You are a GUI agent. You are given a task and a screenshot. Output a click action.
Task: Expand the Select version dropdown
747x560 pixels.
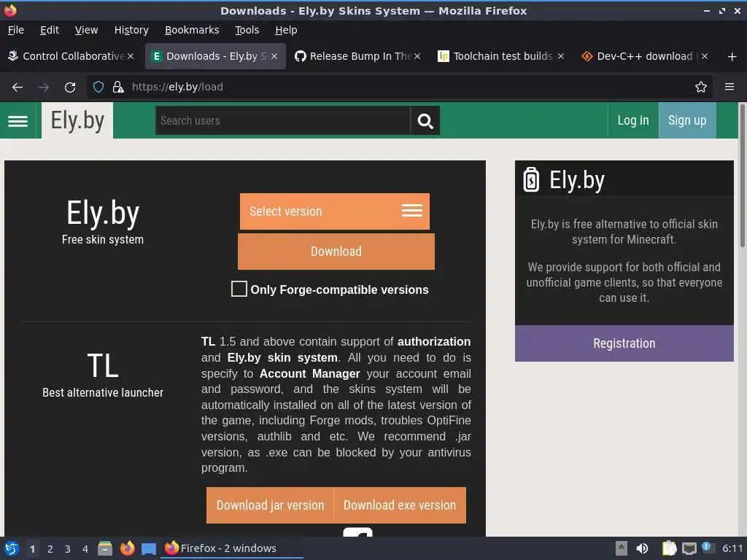pyautogui.click(x=335, y=211)
